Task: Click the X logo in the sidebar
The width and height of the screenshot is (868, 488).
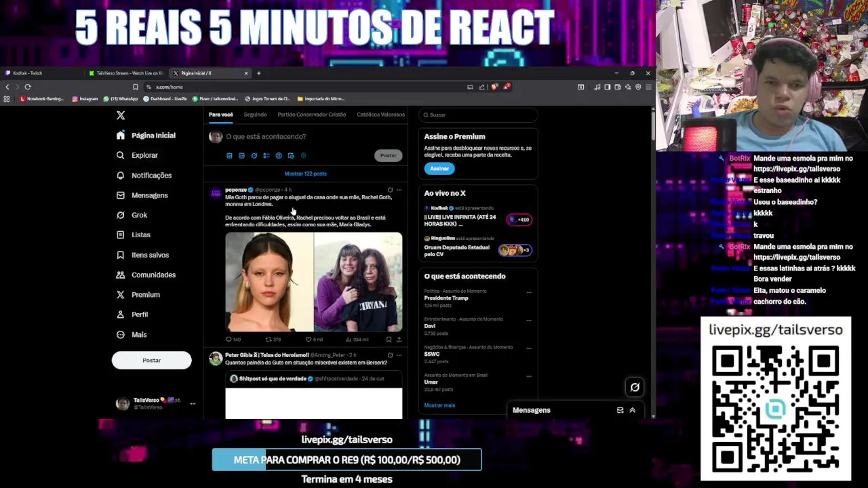Action: [x=121, y=115]
